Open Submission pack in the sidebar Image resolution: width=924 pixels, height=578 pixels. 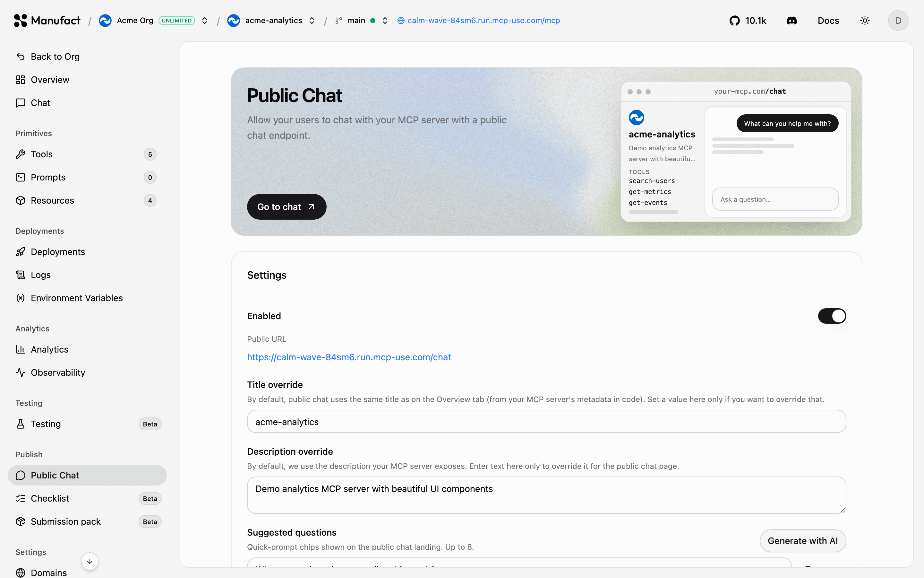[x=87, y=521]
